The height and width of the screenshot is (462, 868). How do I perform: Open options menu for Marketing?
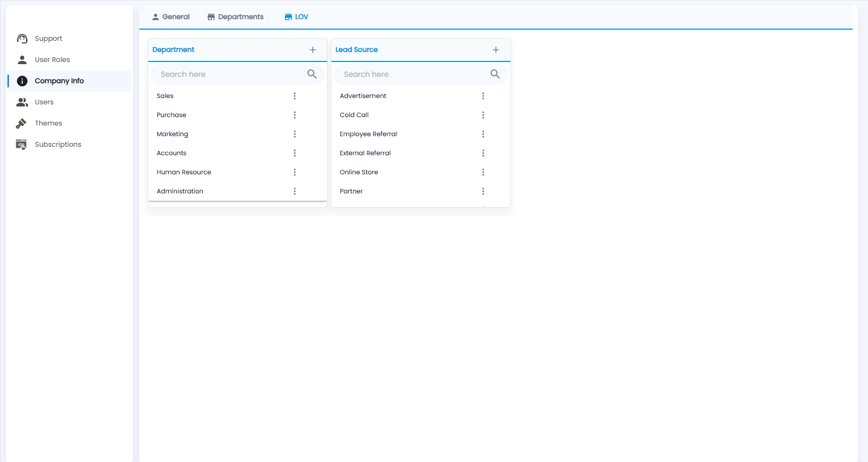point(295,134)
